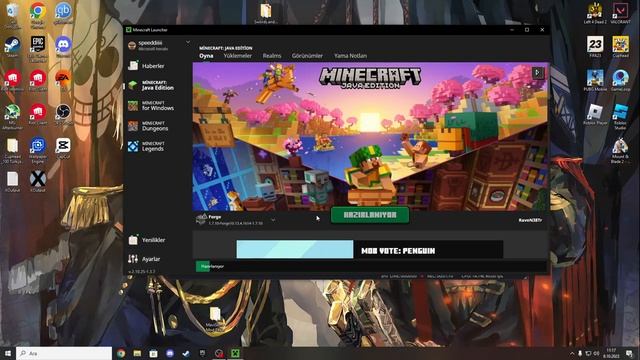Switch to the Görünümler tab
Viewport: 640px width, 360px height.
pyautogui.click(x=307, y=56)
